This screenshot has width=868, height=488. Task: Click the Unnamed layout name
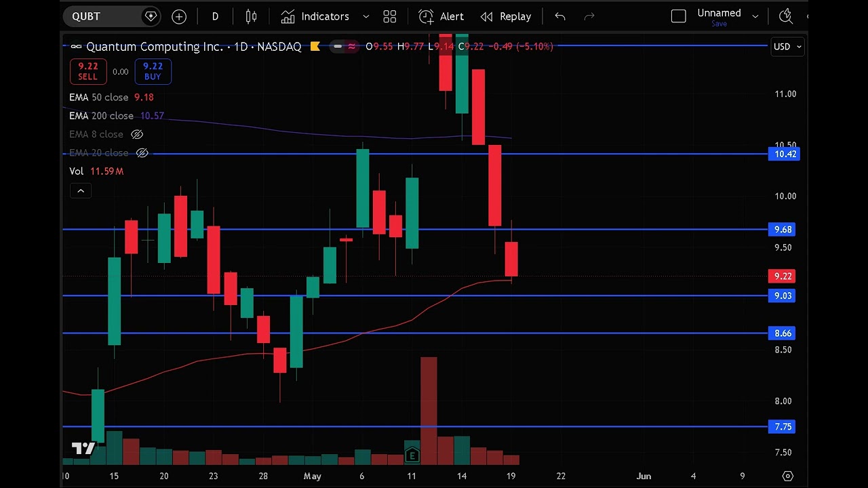[x=719, y=13]
